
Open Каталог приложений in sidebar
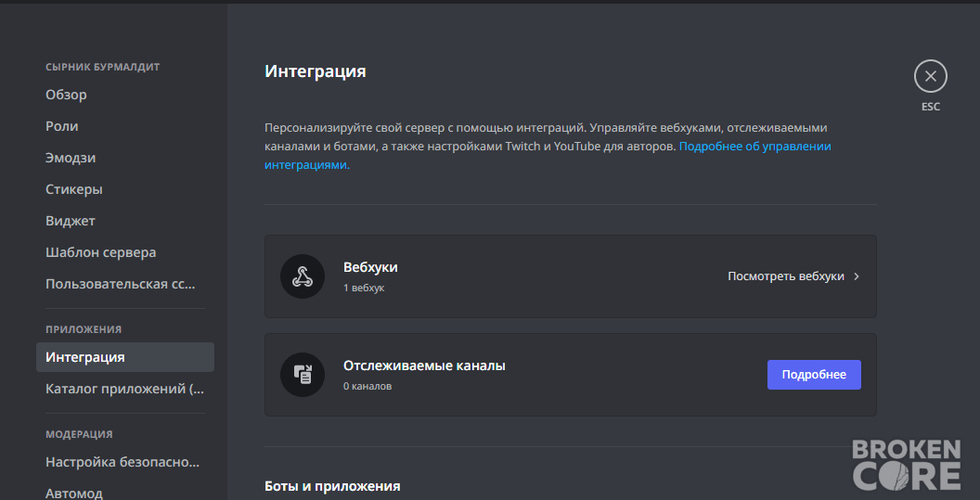(x=125, y=389)
